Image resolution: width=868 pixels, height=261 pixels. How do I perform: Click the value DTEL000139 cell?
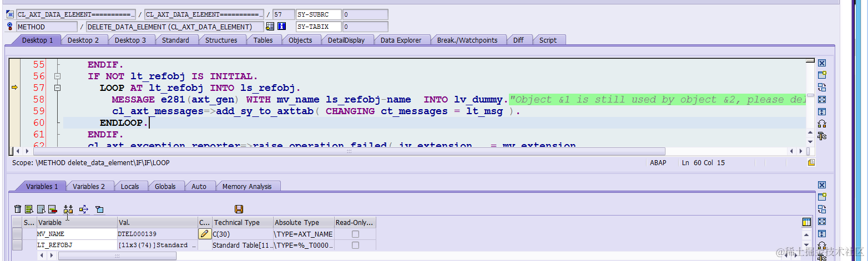point(157,234)
